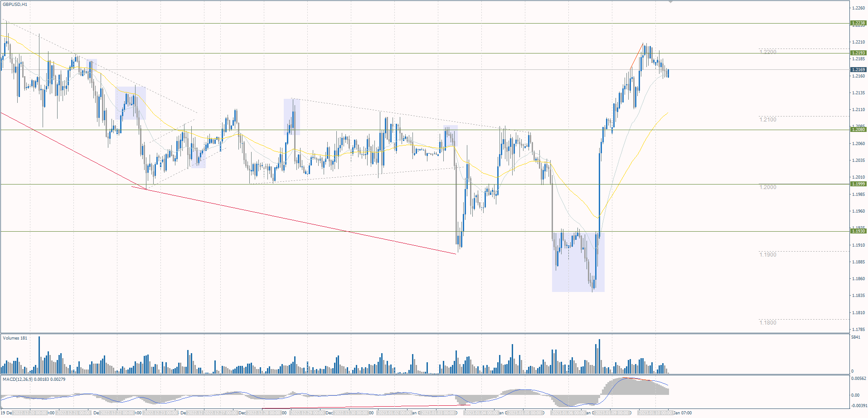
Task: Click the 1.1900 round level label
Action: [x=768, y=255]
